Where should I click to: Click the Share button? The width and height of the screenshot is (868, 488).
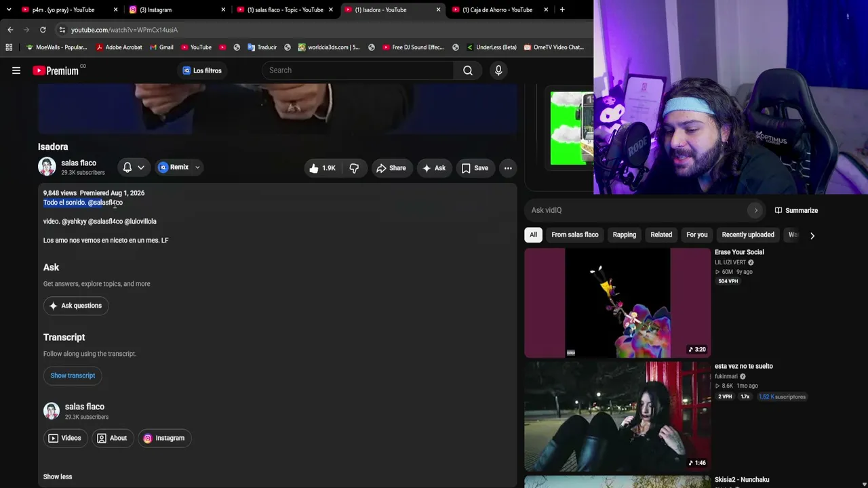point(391,168)
